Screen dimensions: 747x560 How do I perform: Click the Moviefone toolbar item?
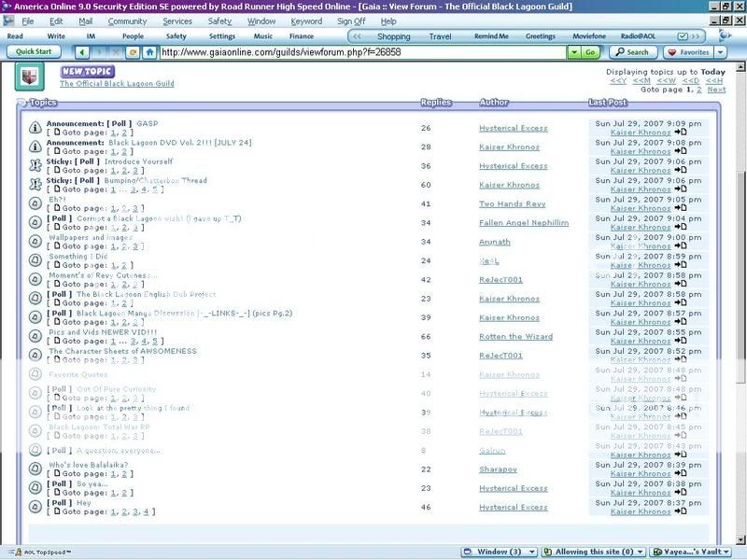589,36
